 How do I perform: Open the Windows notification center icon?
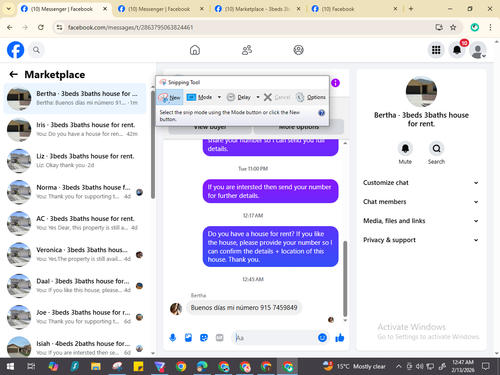click(x=486, y=366)
